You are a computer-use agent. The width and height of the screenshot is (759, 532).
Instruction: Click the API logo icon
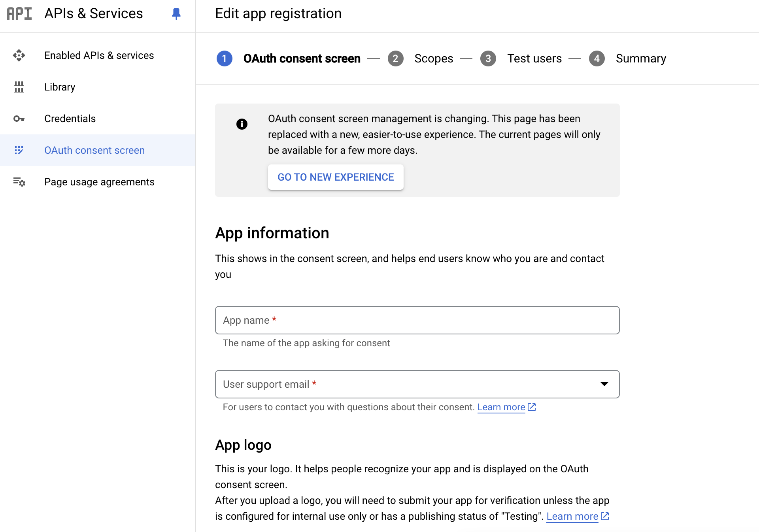pos(19,13)
